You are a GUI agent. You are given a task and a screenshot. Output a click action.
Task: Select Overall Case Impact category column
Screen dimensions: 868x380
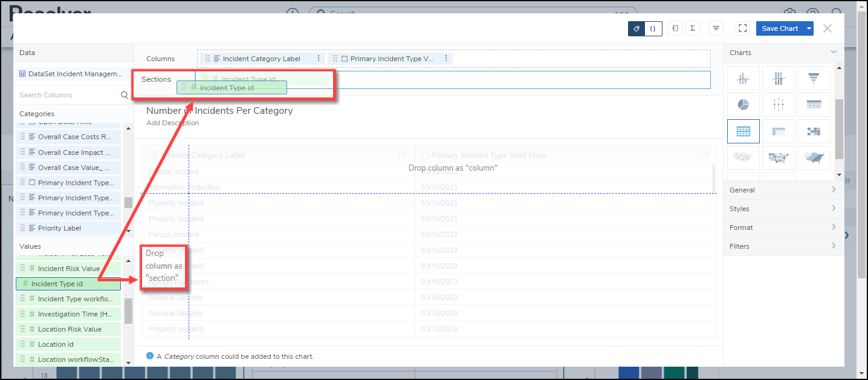tap(68, 152)
